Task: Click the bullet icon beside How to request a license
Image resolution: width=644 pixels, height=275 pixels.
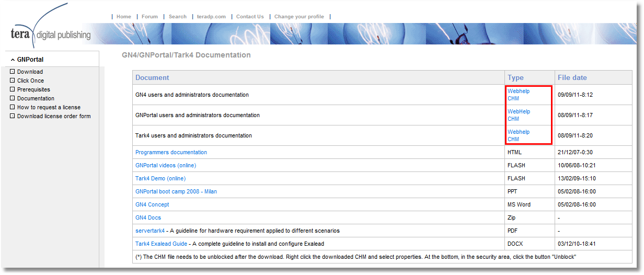Action: (13, 107)
